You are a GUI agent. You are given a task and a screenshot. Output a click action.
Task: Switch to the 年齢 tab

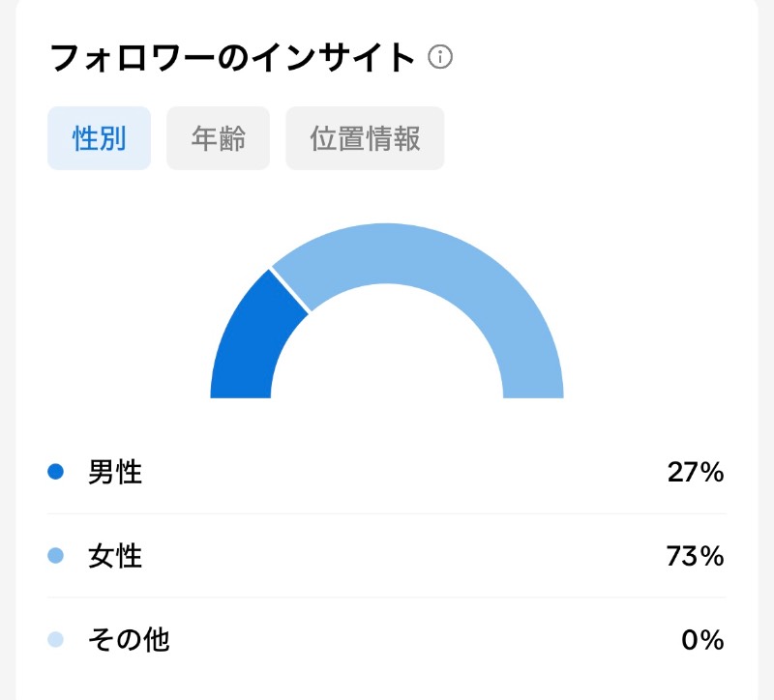(x=219, y=138)
